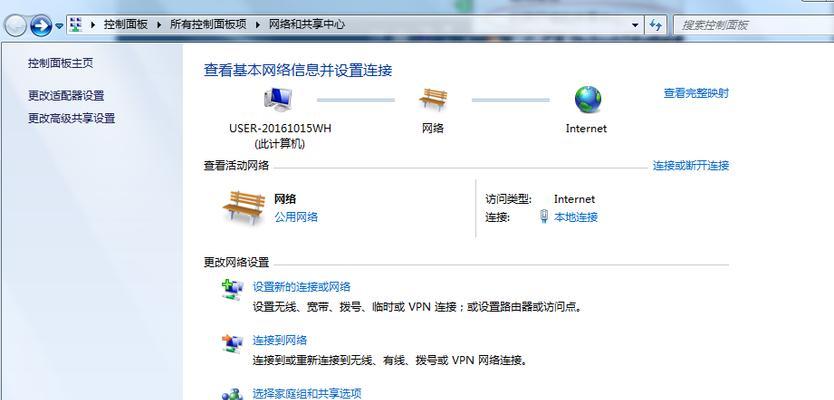Open 更改适配器设置 link
Screen dimensions: 834x400
(x=66, y=96)
